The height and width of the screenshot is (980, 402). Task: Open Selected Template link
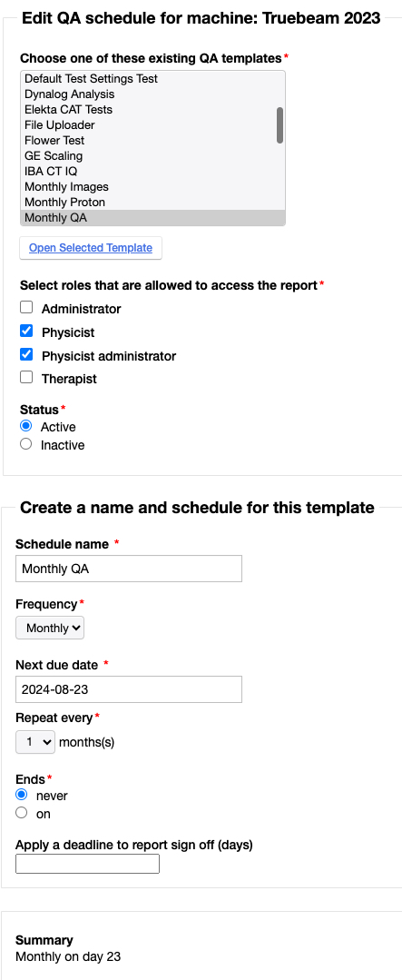[x=91, y=248]
